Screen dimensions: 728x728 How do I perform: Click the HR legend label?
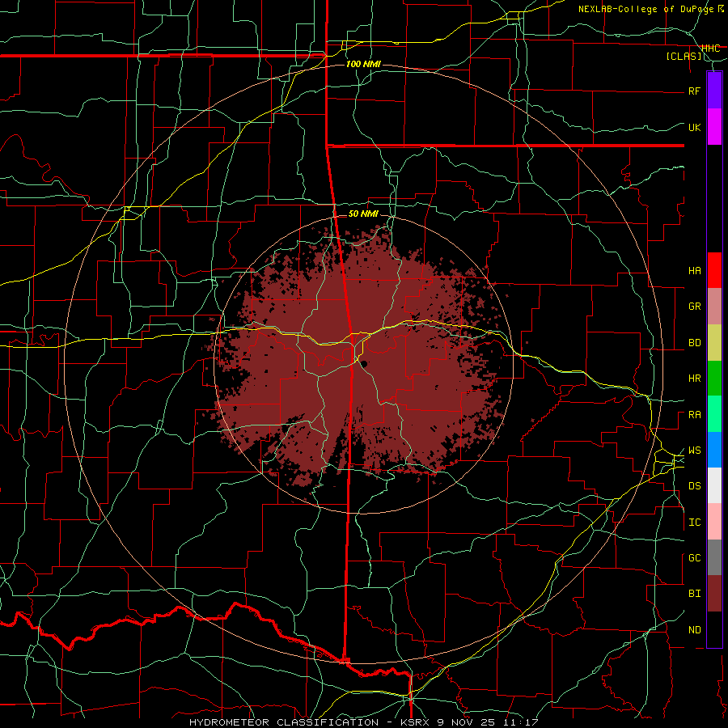695,379
